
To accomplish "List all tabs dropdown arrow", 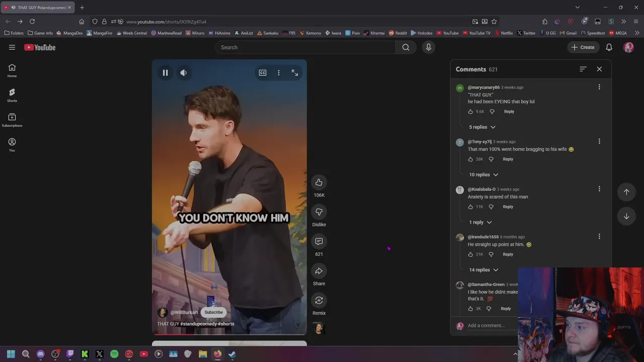I will (x=578, y=8).
